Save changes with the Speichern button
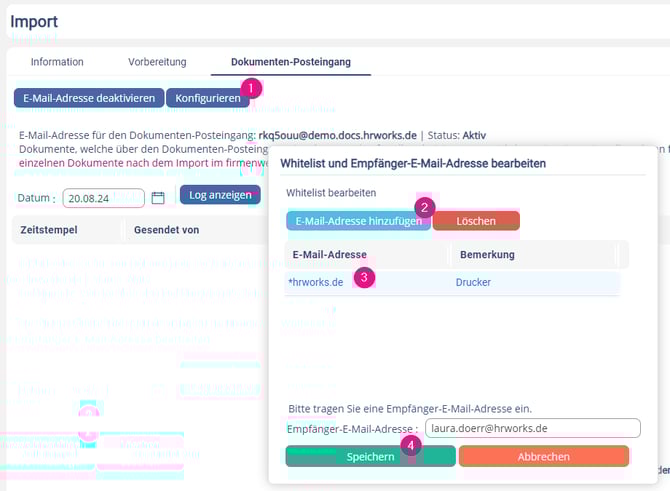 coord(370,456)
